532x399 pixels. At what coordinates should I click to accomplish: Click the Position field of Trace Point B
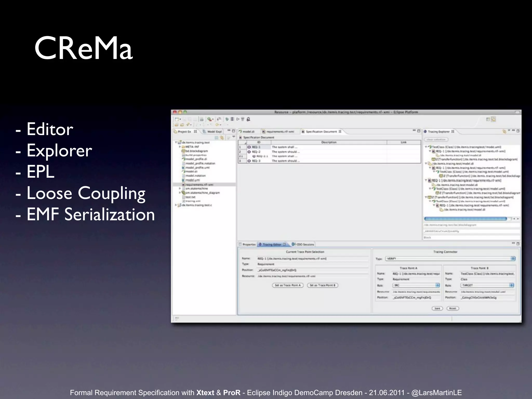pos(487,297)
